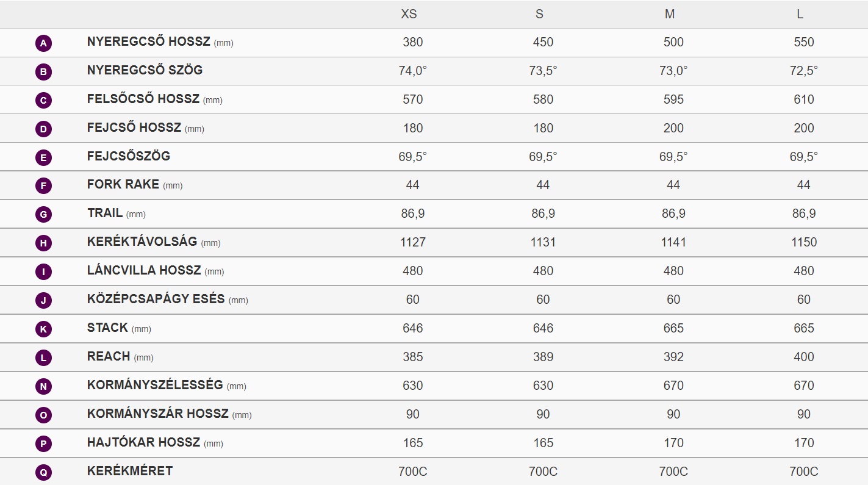
Task: Click the XS value 1127 in Keréktávolság row
Action: point(413,242)
